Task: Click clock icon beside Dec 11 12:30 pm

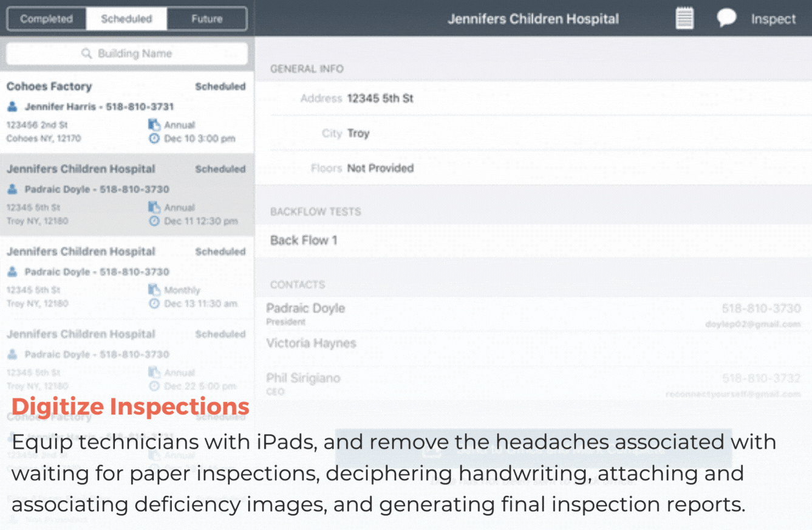Action: point(154,221)
